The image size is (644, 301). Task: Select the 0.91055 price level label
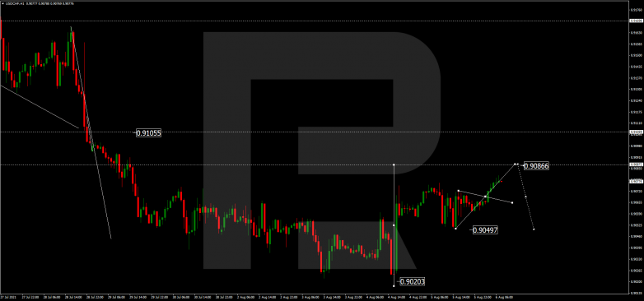[148, 133]
